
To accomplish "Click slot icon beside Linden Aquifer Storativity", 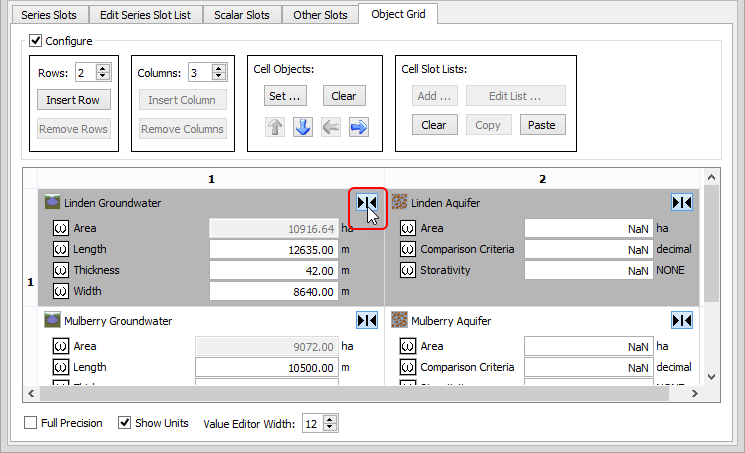I will (x=407, y=270).
